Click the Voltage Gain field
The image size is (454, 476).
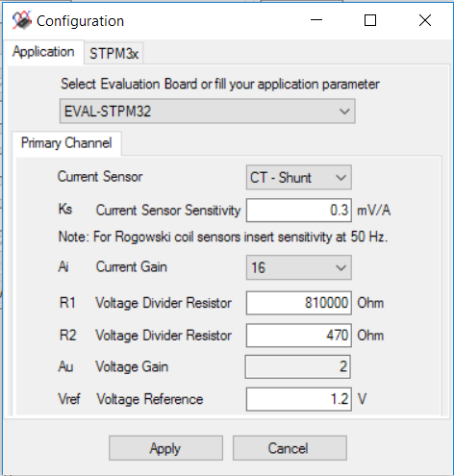click(298, 366)
